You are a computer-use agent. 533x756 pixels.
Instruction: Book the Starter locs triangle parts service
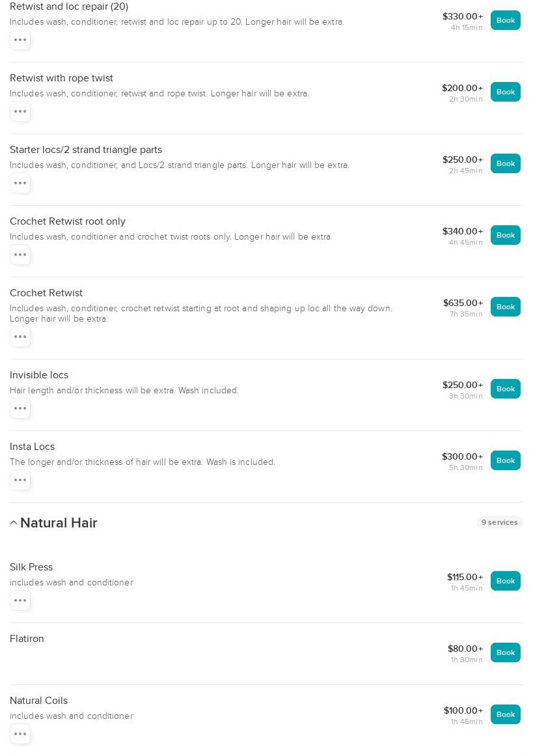(505, 163)
